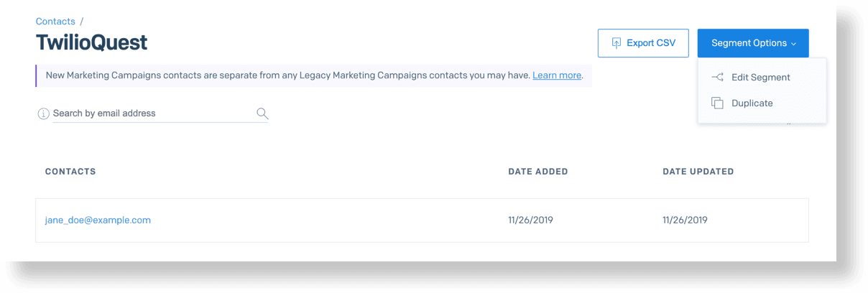Select Edit Segment from the menu
This screenshot has width=868, height=293.
coord(760,78)
